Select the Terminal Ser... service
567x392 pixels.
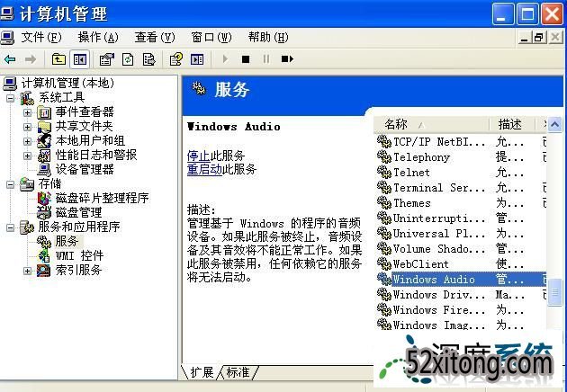(x=461, y=188)
